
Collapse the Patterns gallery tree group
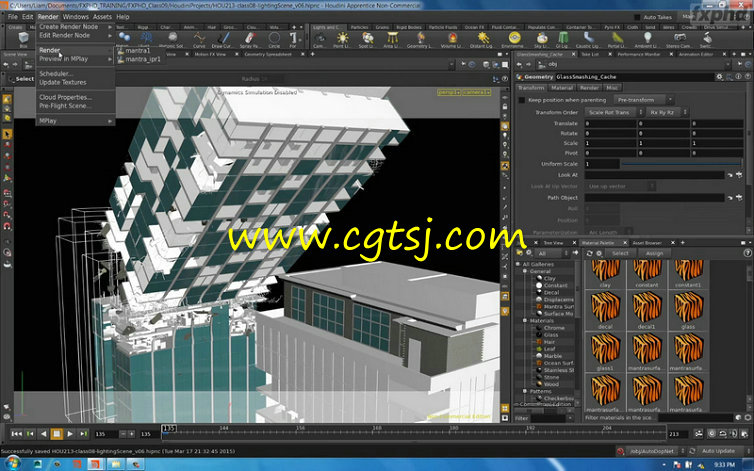[x=525, y=391]
